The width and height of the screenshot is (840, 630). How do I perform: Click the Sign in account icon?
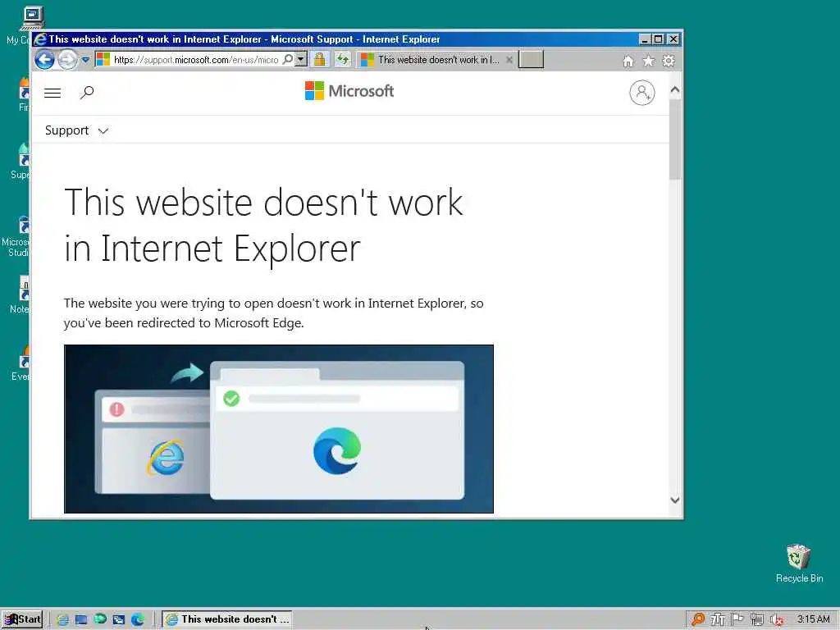[x=641, y=93]
